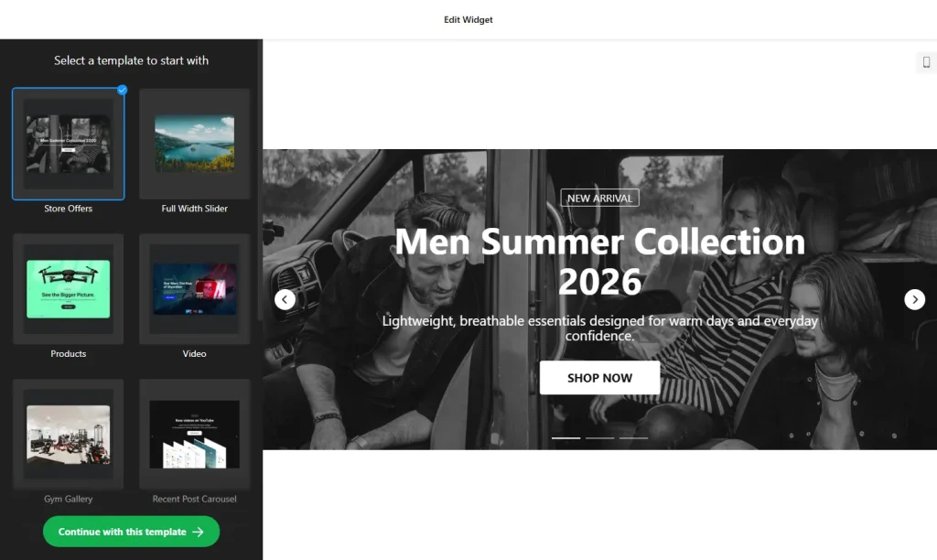Switch to mobile preview device icon
This screenshot has width=937, height=560.
click(x=926, y=62)
